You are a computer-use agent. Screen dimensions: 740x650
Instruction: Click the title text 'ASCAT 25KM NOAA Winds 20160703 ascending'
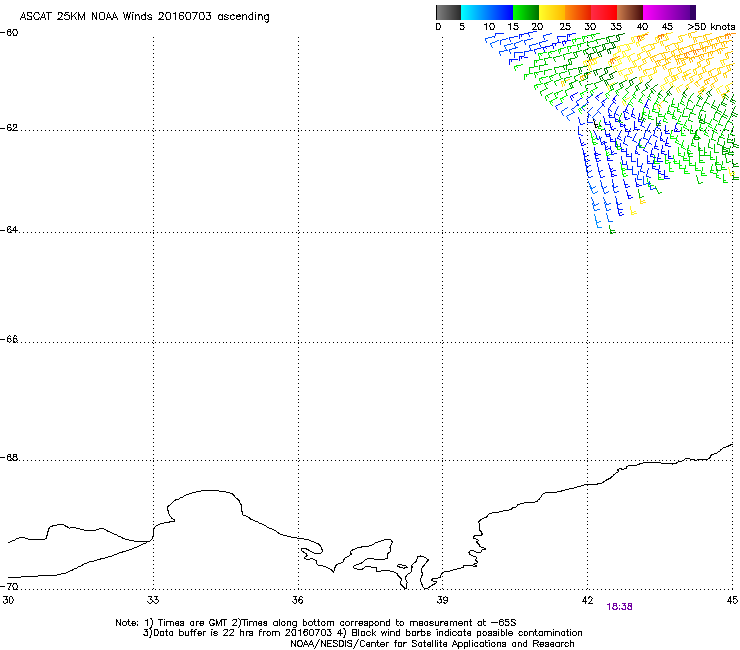[144, 17]
